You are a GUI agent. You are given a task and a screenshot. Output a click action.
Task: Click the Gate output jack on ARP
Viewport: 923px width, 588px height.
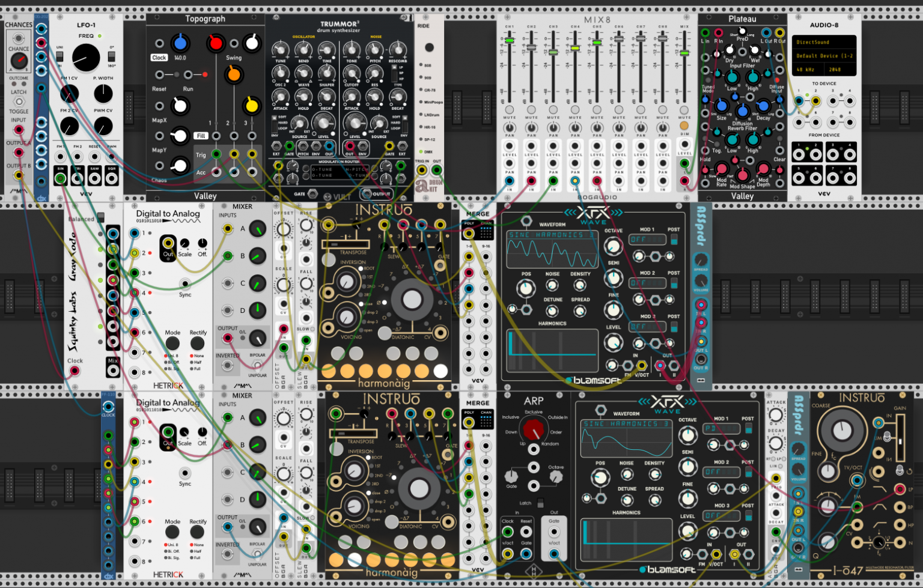[x=554, y=532]
